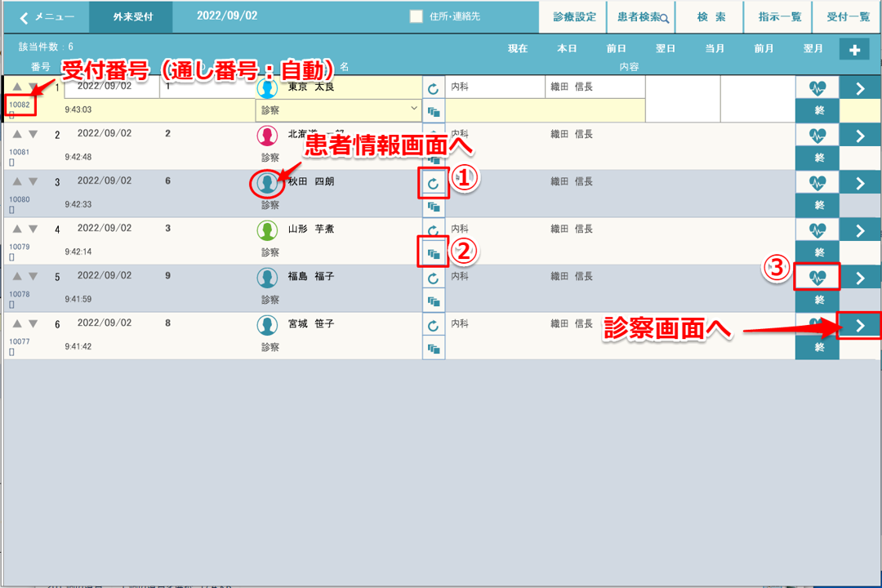Click the refresh icon in 秋田 四朗 row
This screenshot has width=882, height=588.
(433, 183)
